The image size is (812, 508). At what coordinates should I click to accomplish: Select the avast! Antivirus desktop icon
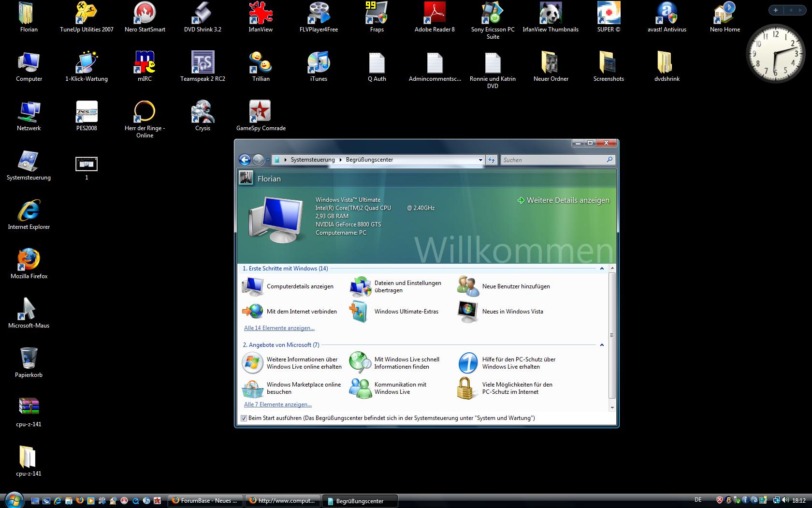click(667, 17)
